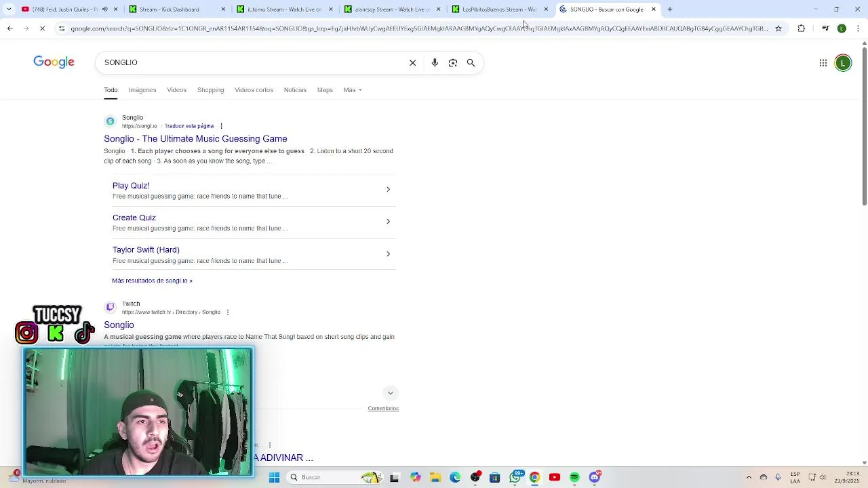The height and width of the screenshot is (488, 868).
Task: Open more options for Twitch result
Action: tap(228, 312)
